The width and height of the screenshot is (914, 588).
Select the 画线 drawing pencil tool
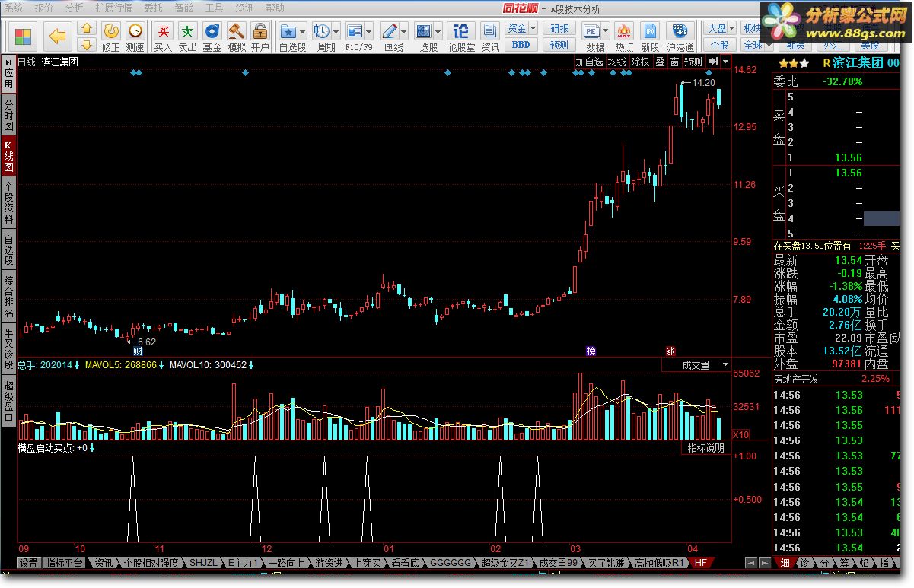389,31
